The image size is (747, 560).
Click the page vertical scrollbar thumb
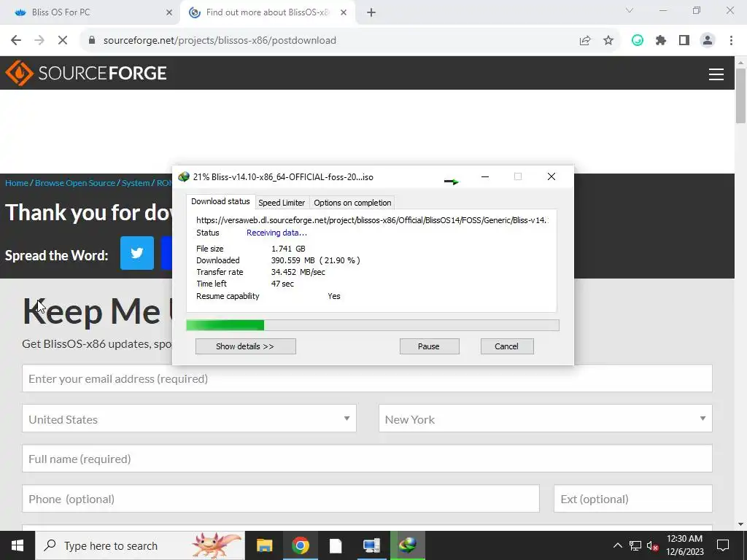pos(741,96)
